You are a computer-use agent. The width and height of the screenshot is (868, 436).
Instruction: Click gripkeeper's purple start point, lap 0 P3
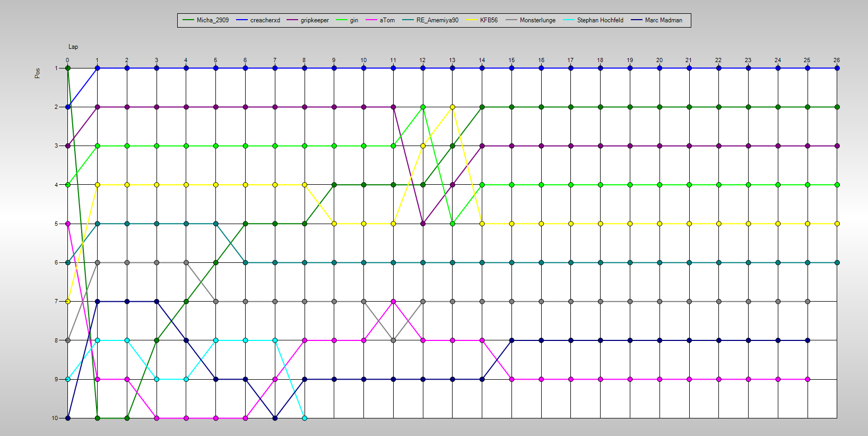point(68,146)
